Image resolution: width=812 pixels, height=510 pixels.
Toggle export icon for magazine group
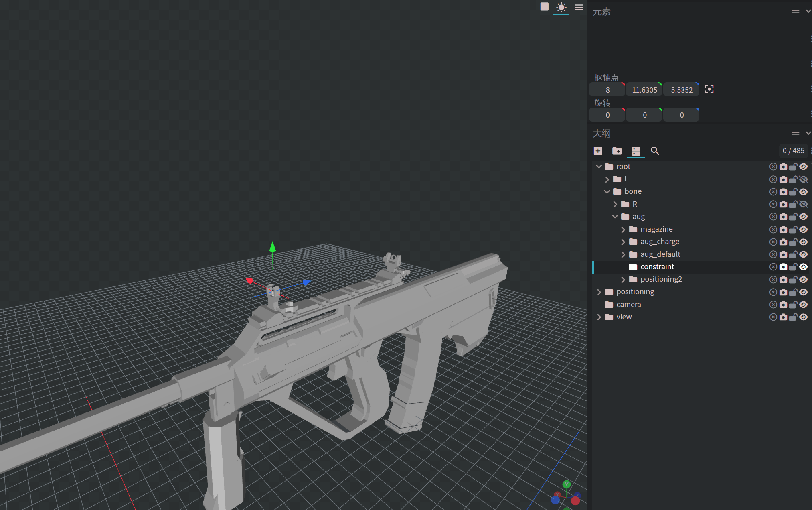(x=773, y=230)
